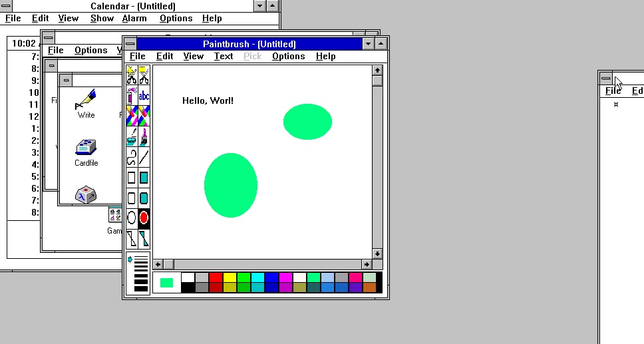The height and width of the screenshot is (344, 644).
Task: Click the "Hello, Worl!" text on canvas
Action: tap(208, 100)
